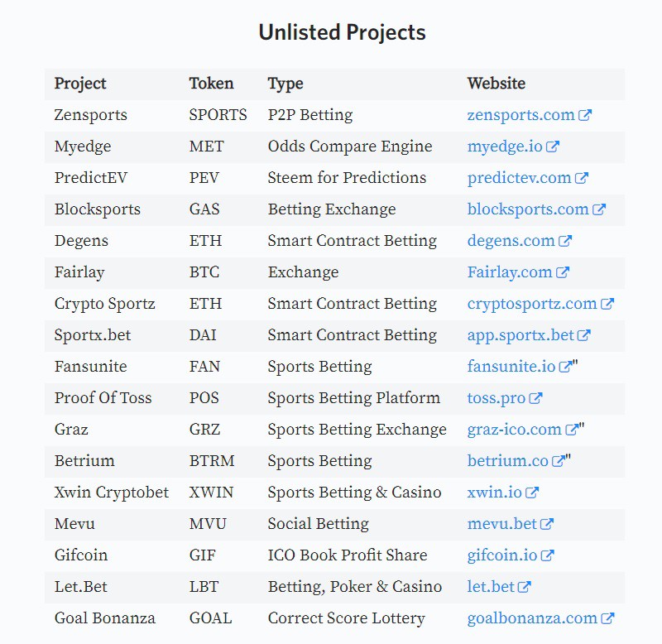Open the cryptosportz.com link
Viewport: 662px width, 644px height.
(532, 304)
